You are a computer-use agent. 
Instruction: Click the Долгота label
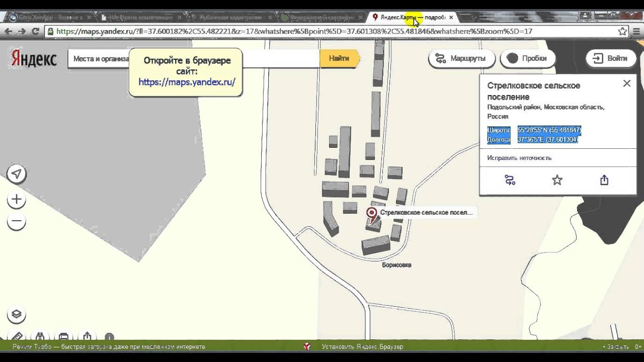[499, 140]
